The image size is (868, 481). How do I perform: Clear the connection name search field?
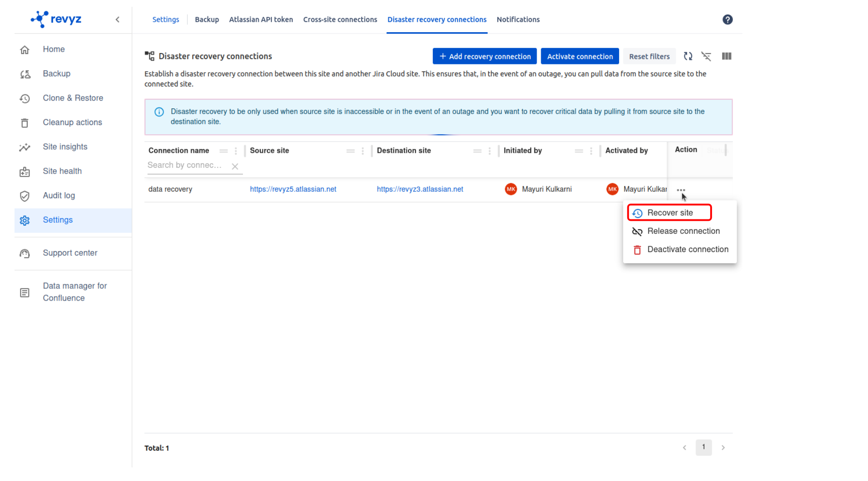click(235, 166)
